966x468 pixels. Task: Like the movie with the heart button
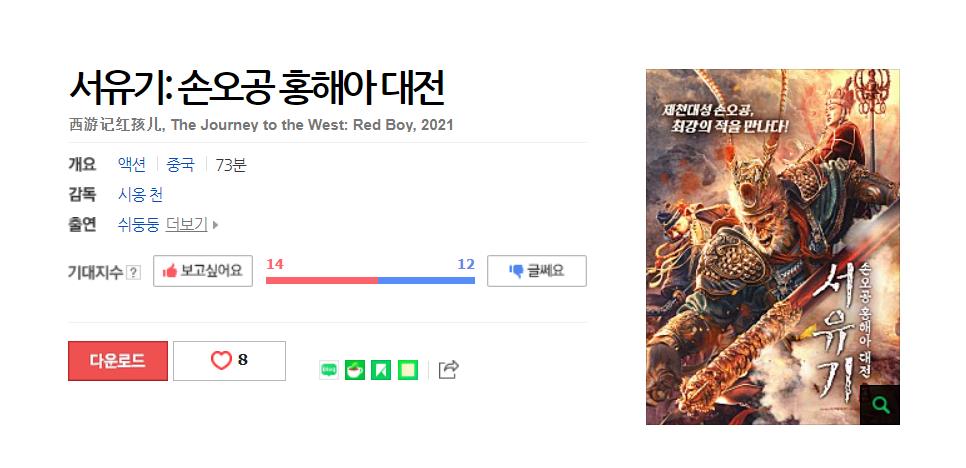(x=229, y=360)
